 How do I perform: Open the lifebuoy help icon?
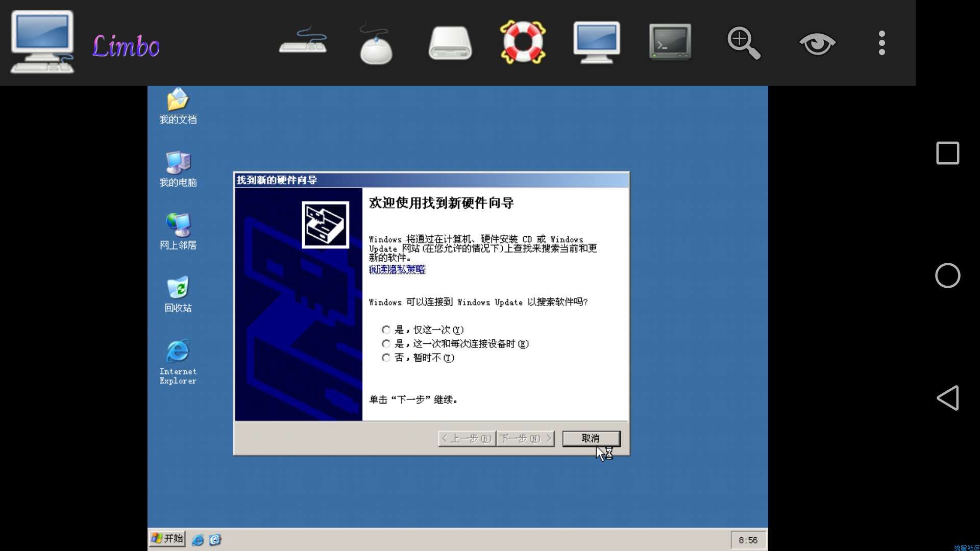click(x=523, y=42)
